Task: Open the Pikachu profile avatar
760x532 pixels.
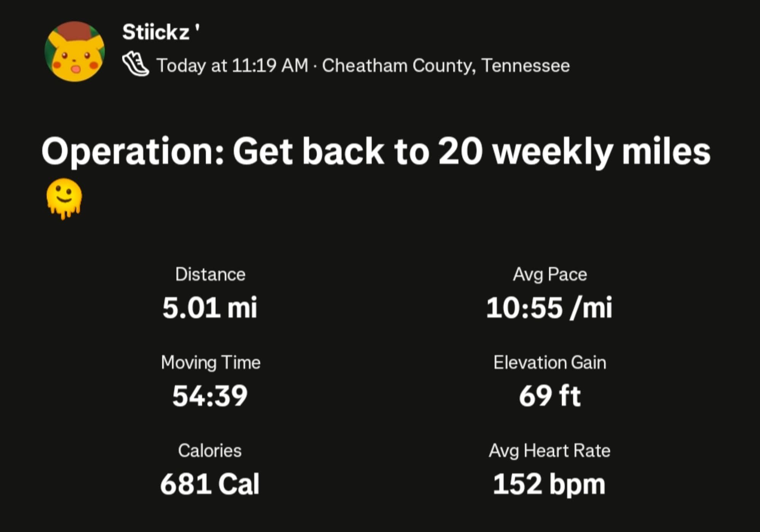Action: pyautogui.click(x=74, y=51)
